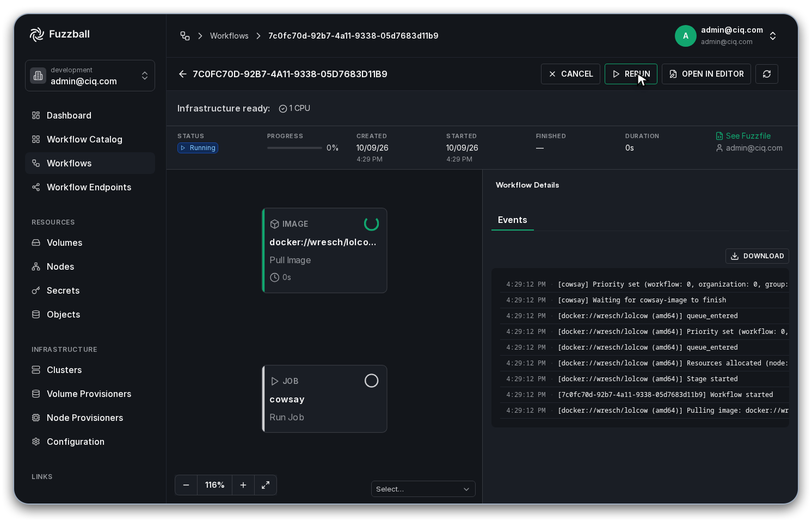
Task: Click the IMAGE node spinner icon
Action: pos(371,223)
